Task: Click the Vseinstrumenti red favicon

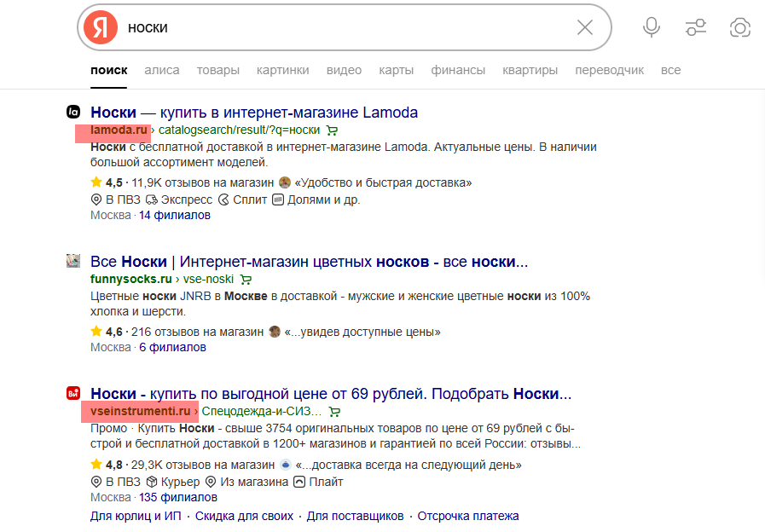Action: coord(73,393)
